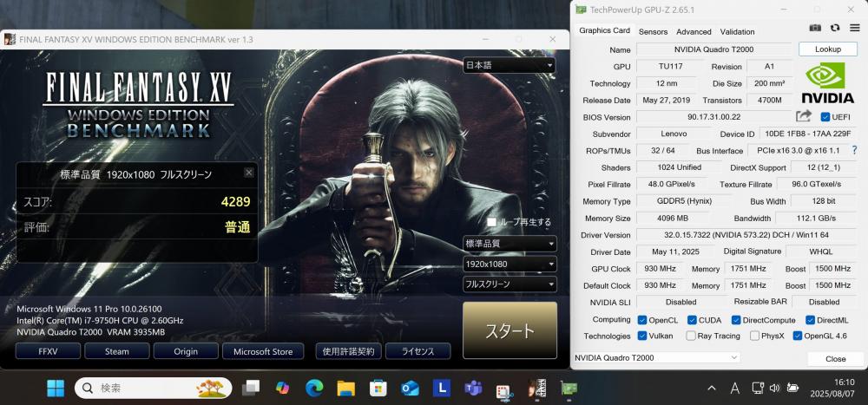Enable the PhysX checkbox
The height and width of the screenshot is (405, 868).
coord(754,336)
